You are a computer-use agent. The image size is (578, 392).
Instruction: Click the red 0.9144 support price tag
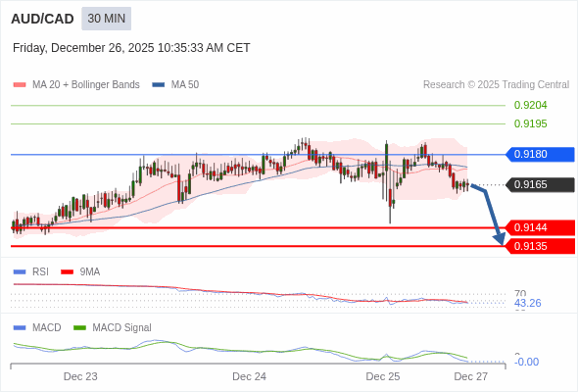pyautogui.click(x=540, y=227)
